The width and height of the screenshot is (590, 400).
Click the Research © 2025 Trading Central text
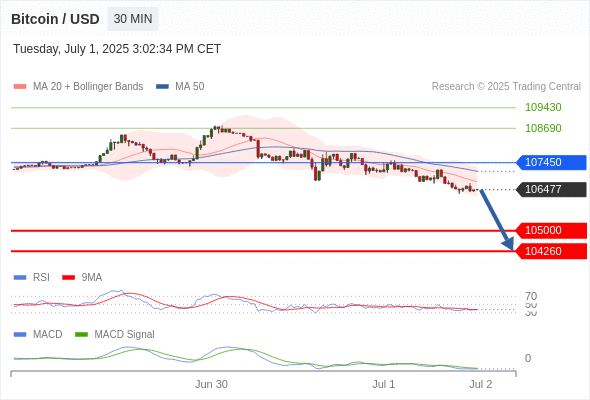(x=506, y=87)
